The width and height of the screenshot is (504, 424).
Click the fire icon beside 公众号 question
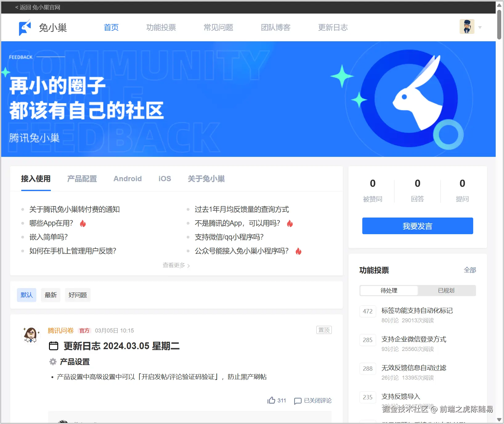[x=298, y=251]
